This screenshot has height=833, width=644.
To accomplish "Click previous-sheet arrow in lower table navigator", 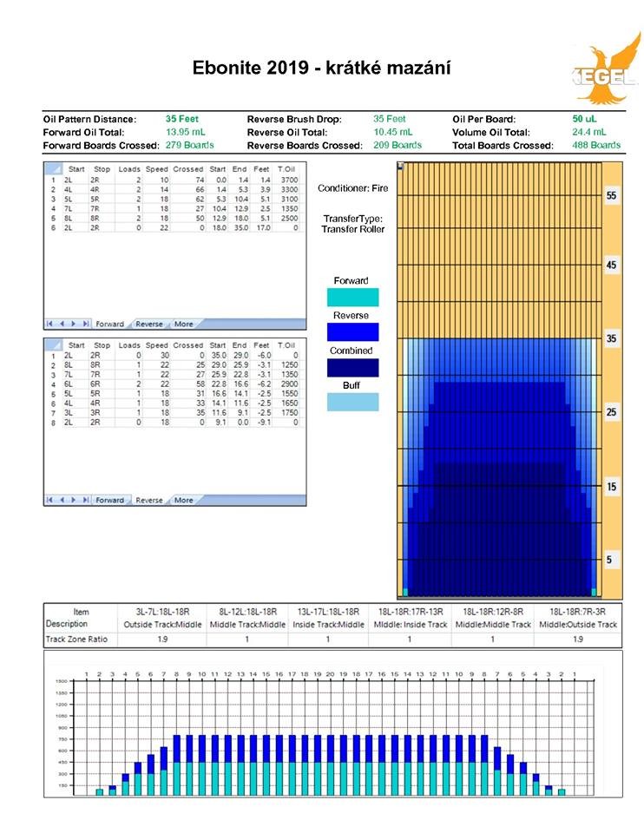I will [x=62, y=501].
